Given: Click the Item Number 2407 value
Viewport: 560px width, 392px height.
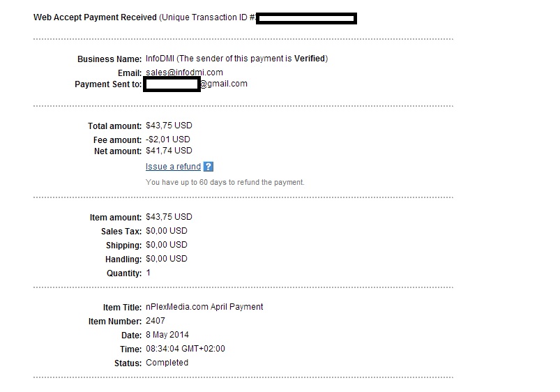Looking at the screenshot, I should tap(156, 321).
